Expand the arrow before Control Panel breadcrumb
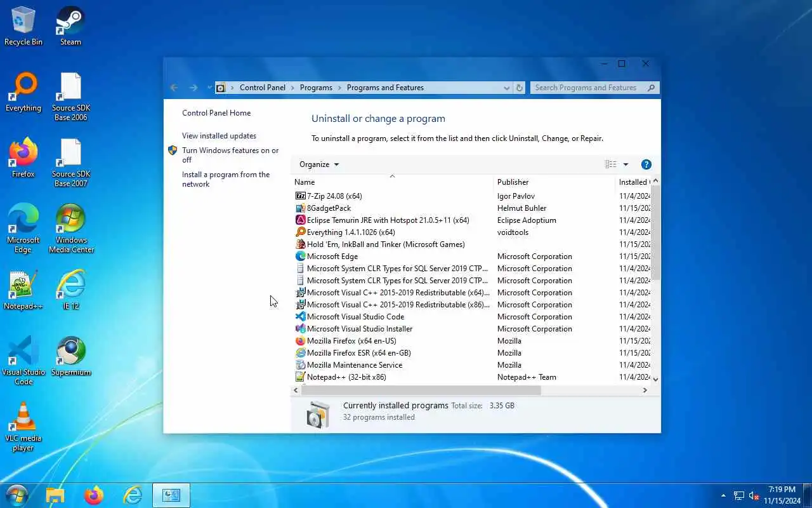This screenshot has height=508, width=812. click(232, 88)
